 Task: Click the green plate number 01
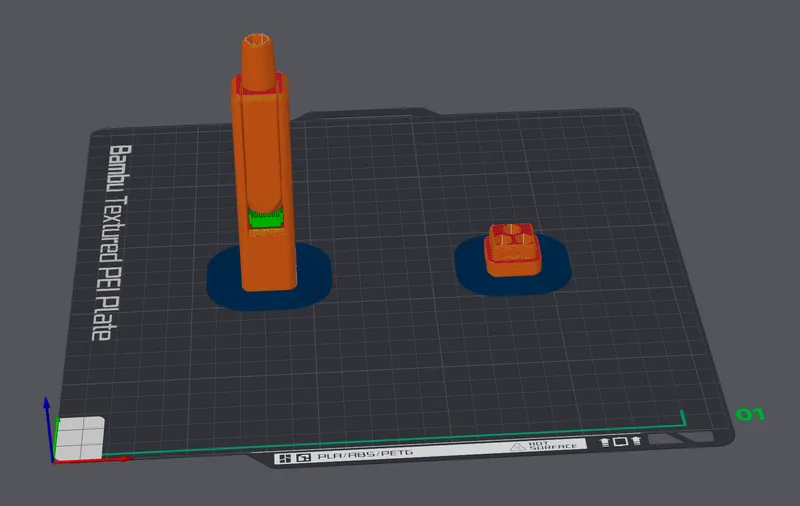[x=750, y=413]
